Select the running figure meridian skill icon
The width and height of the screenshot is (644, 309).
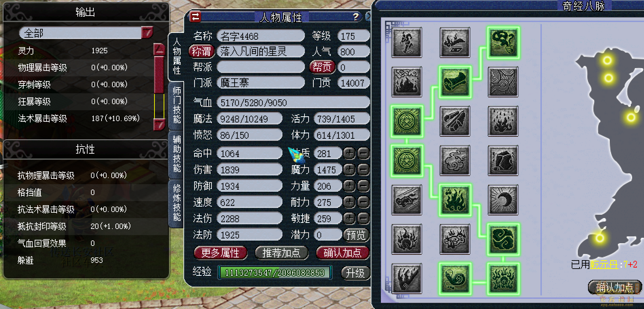click(x=407, y=42)
